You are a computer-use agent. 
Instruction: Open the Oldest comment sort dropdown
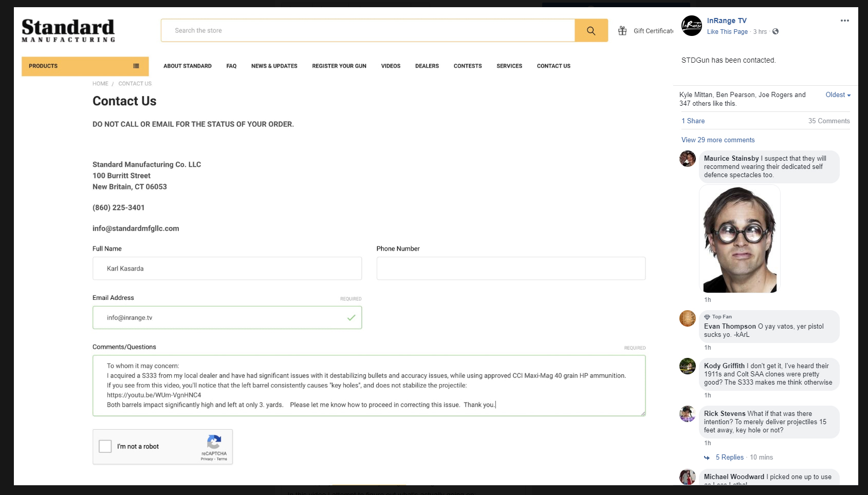pos(838,95)
